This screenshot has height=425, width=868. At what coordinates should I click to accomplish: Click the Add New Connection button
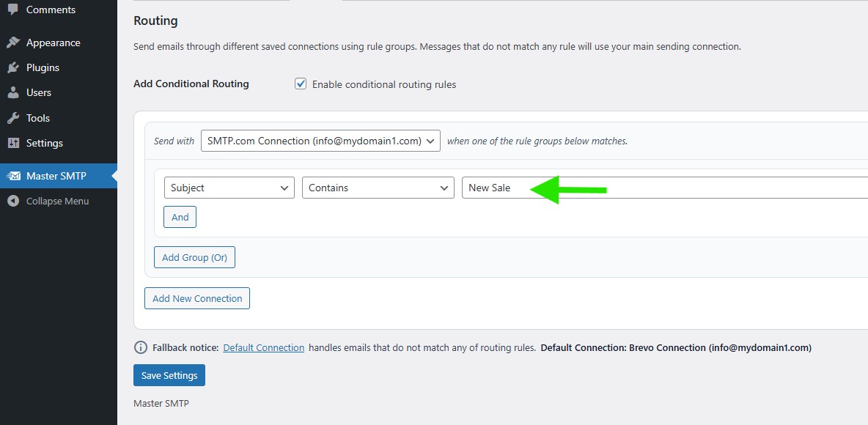pos(197,298)
